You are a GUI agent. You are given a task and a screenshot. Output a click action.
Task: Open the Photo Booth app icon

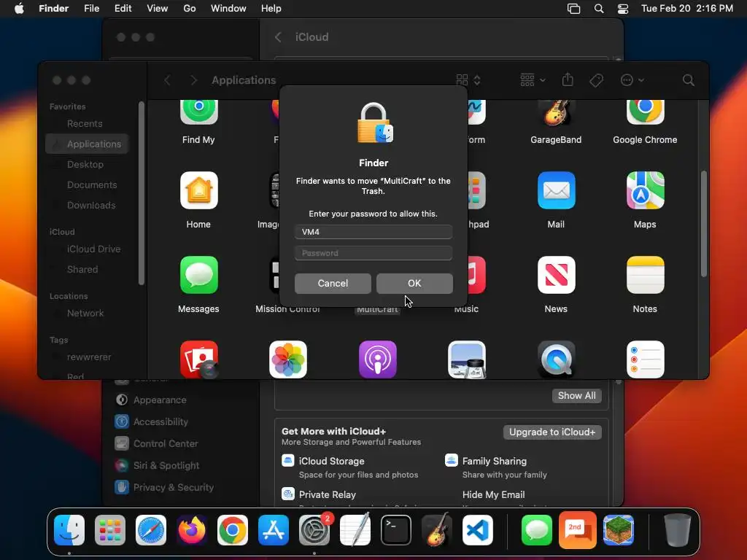[198, 359]
